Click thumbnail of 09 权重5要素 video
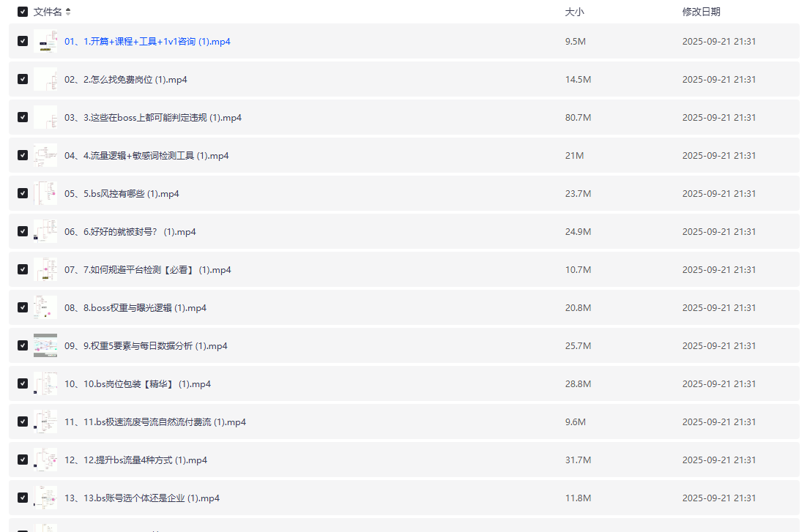The height and width of the screenshot is (532, 807). tap(45, 346)
